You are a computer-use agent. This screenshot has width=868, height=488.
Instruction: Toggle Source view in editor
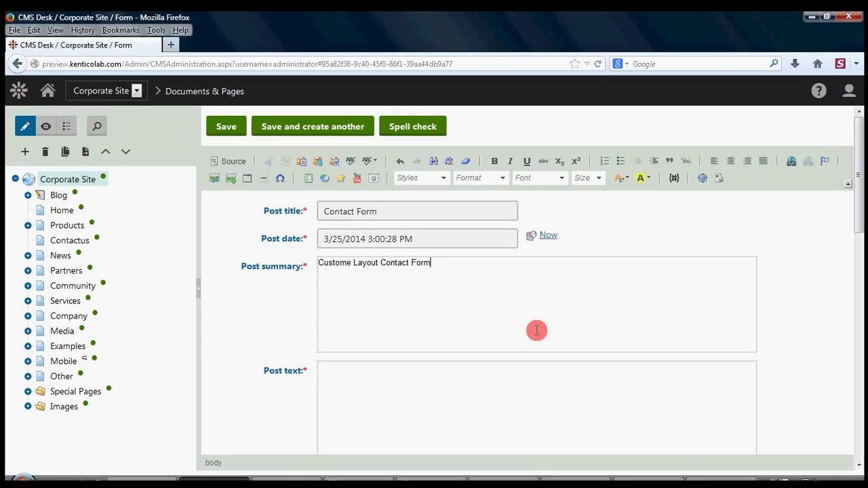pos(228,161)
